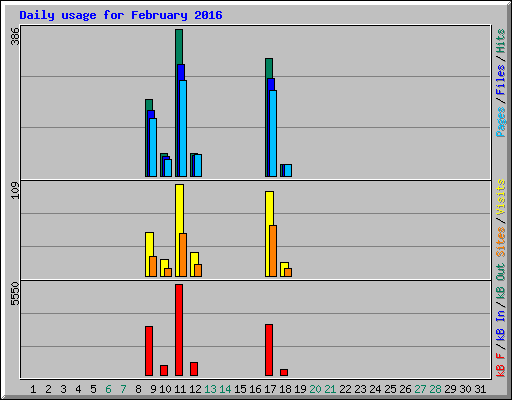The image size is (512, 400).
Task: Select the 'Files' legend label
Action: point(501,80)
